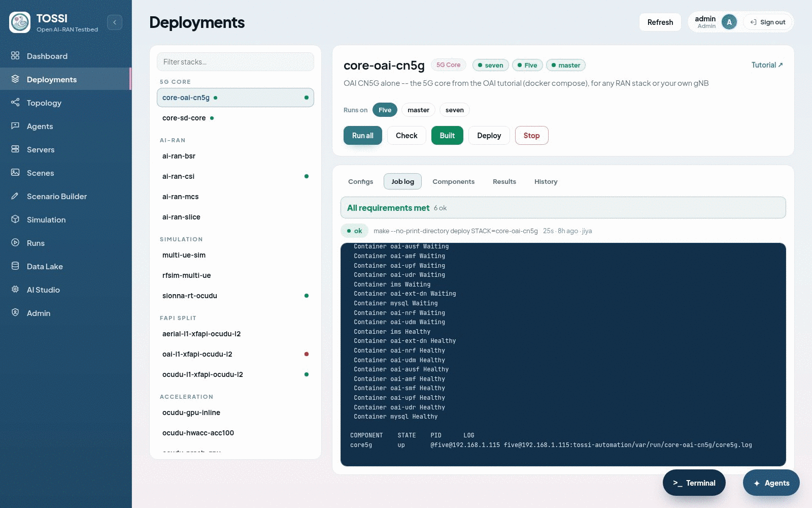Screen dimensions: 812x508
Task: Open Topology page from the sidebar label
Action: pos(44,103)
